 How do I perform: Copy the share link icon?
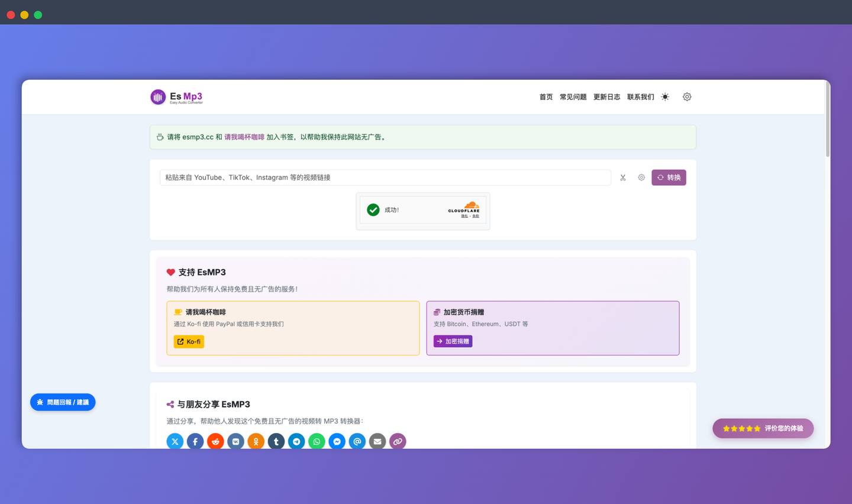pos(397,441)
